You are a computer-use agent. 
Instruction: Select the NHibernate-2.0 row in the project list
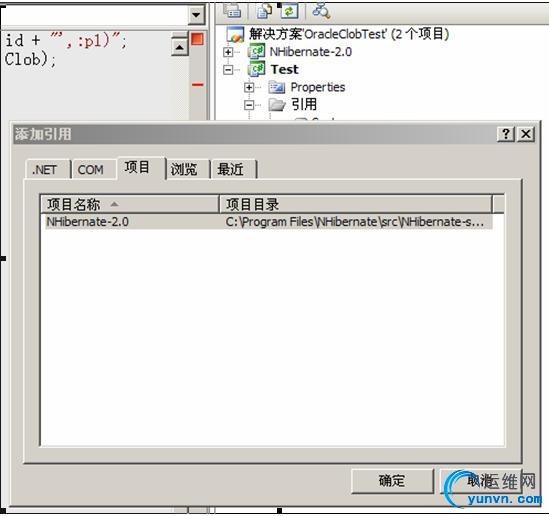(269, 222)
